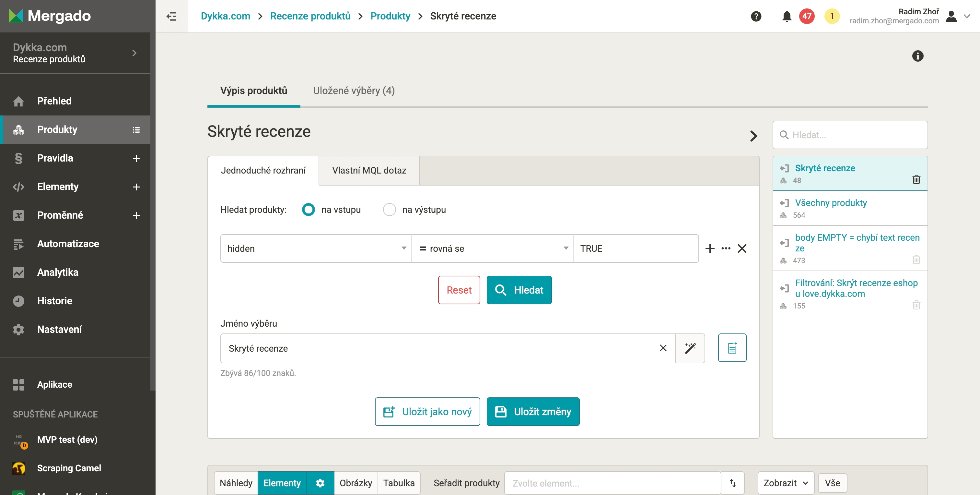Screen dimensions: 980x495
Task: Open the 'hidden' element dropdown
Action: tap(316, 248)
